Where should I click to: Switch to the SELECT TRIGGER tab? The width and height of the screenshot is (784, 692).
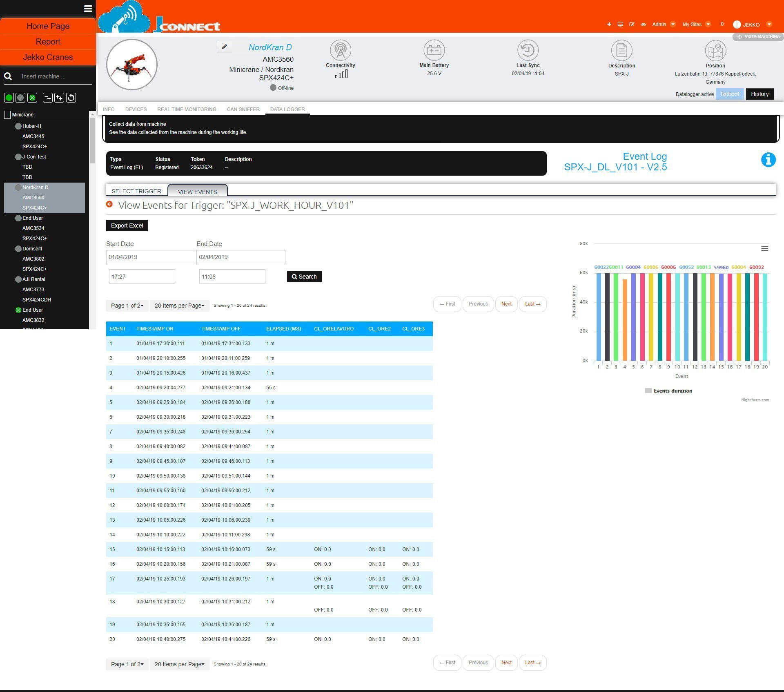point(136,191)
